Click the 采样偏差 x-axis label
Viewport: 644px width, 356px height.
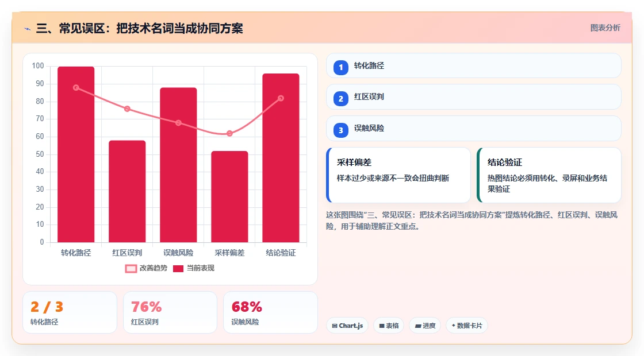[x=229, y=253]
